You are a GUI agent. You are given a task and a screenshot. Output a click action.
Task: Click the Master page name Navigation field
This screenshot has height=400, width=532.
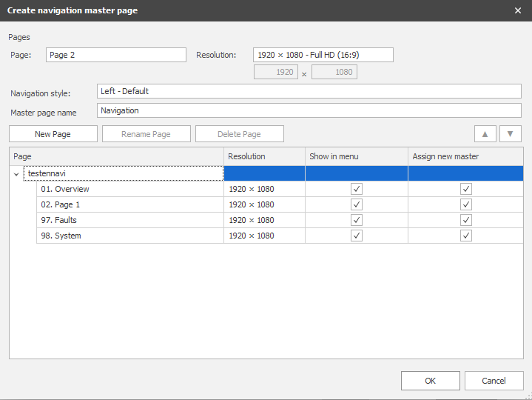point(309,110)
